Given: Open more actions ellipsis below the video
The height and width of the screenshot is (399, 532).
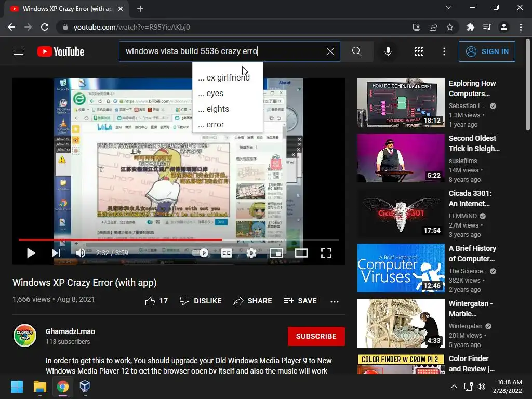Looking at the screenshot, I should (x=335, y=301).
